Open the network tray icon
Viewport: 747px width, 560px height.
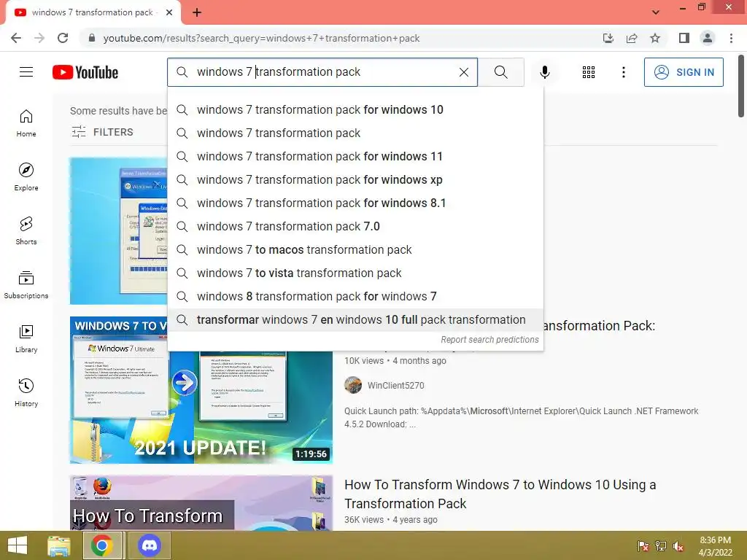661,546
